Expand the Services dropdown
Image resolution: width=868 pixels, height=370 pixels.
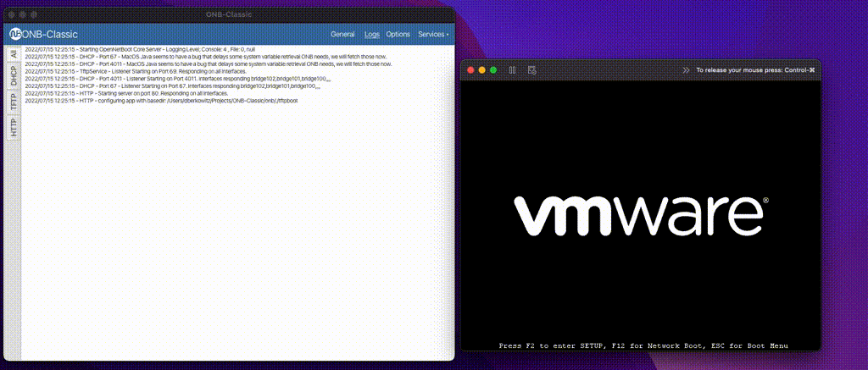click(433, 34)
